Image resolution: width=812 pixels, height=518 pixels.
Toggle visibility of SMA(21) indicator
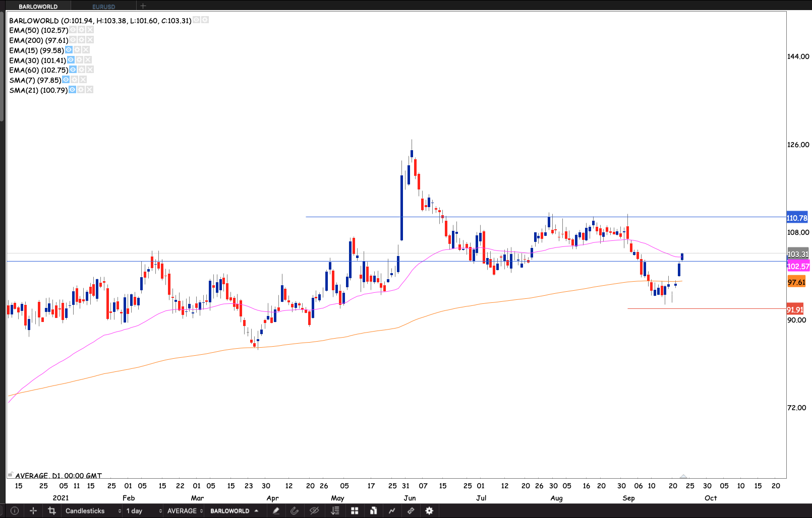[72, 90]
